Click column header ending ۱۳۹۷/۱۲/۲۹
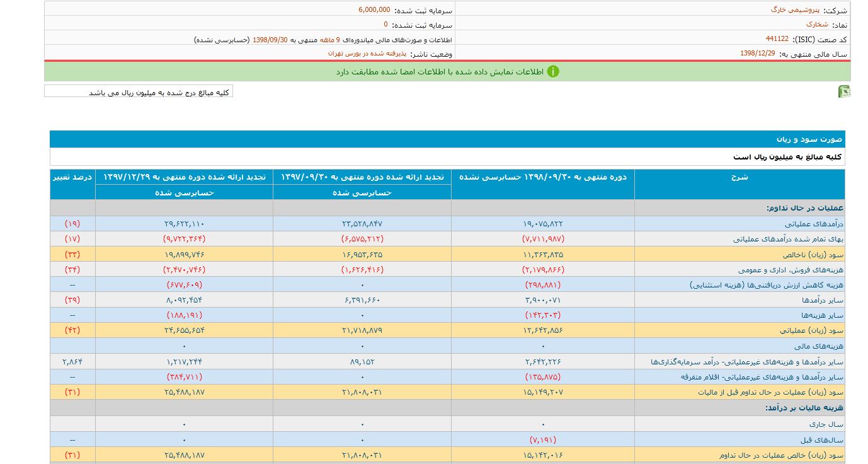Viewport: 868px width, 464px height. point(184,177)
